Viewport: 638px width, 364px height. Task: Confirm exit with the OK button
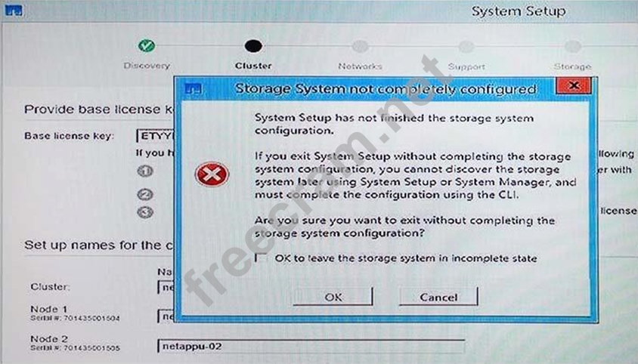[333, 297]
